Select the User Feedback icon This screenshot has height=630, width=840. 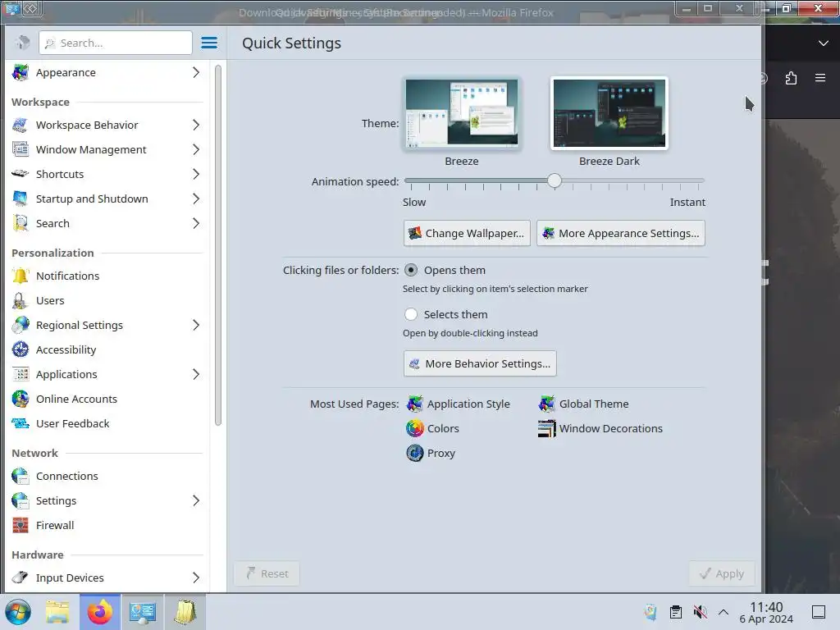[21, 424]
